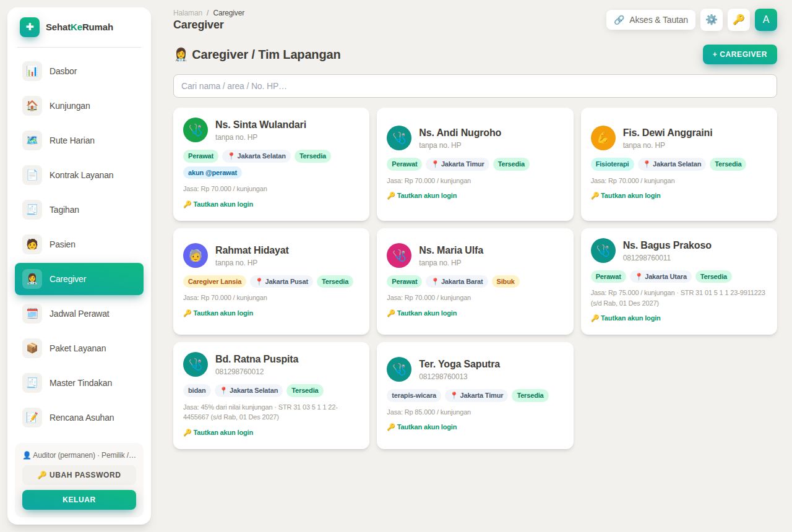Click Fis. Dewi Anggraini's orange avatar
This screenshot has height=532, width=792.
coord(603,138)
